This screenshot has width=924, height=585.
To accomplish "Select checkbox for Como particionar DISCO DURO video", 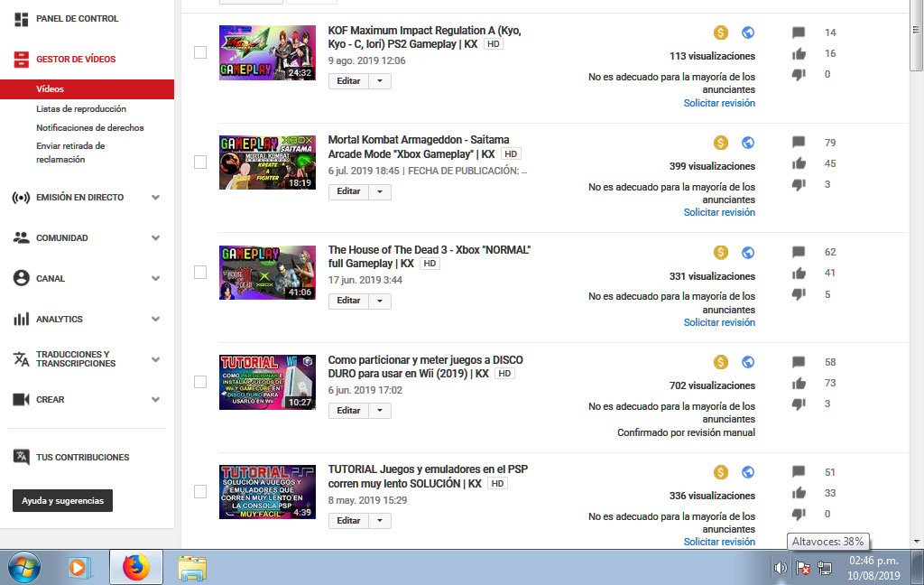I will point(200,382).
